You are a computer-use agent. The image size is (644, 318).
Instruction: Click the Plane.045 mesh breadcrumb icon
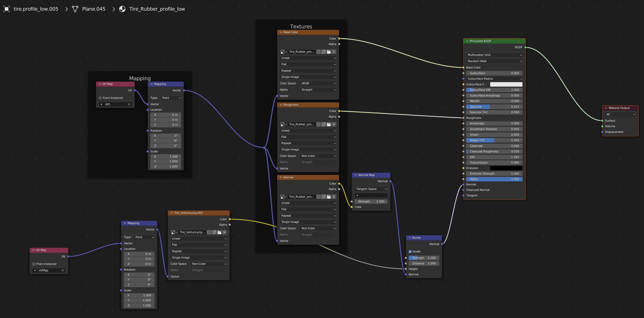click(x=75, y=9)
